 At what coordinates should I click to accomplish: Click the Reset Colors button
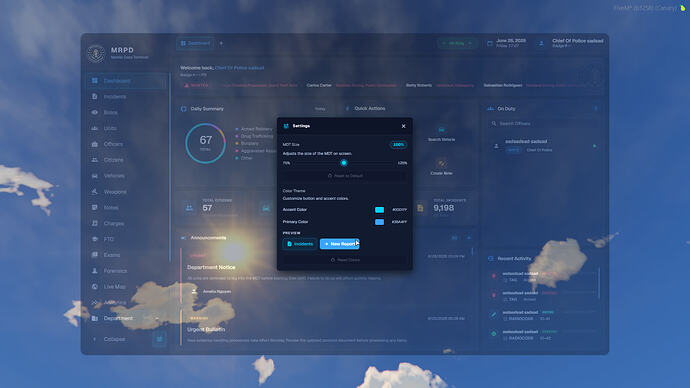click(x=345, y=260)
